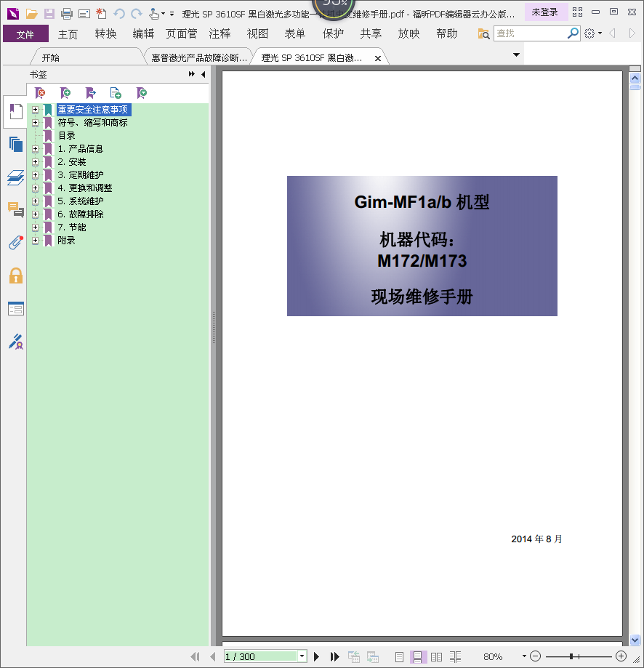Viewport: 644px width, 668px height.
Task: Open the Attachments paperclip panel
Action: (x=16, y=242)
